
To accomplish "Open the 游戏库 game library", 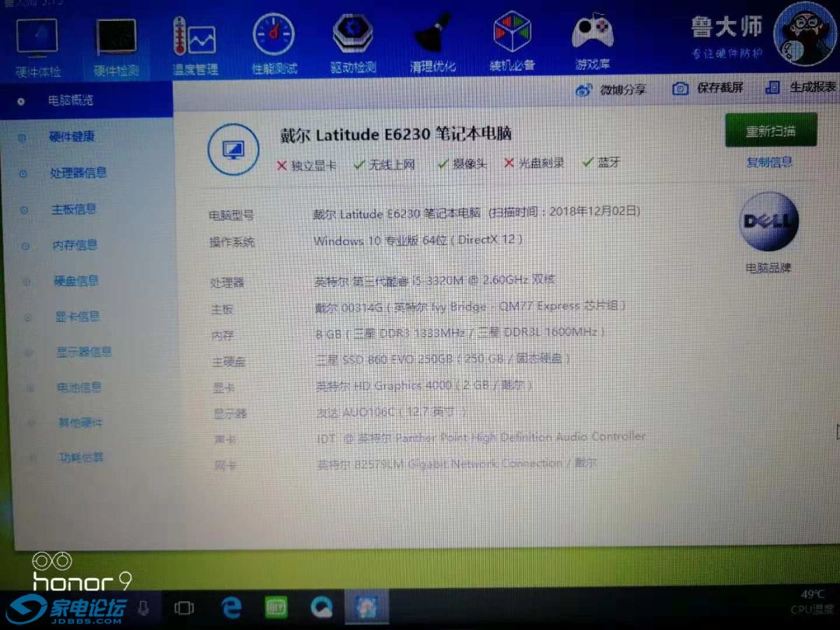I will (x=593, y=42).
